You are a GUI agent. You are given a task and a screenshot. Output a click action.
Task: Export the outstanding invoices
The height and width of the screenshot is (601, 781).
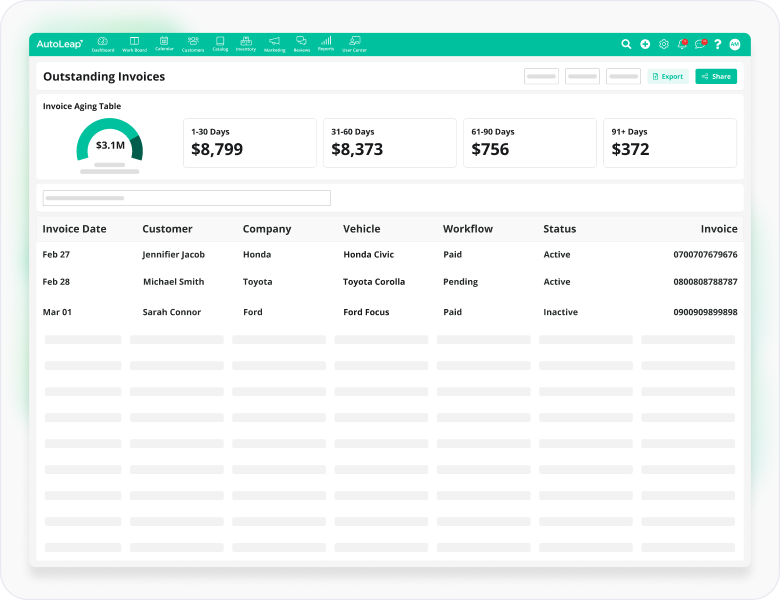668,76
